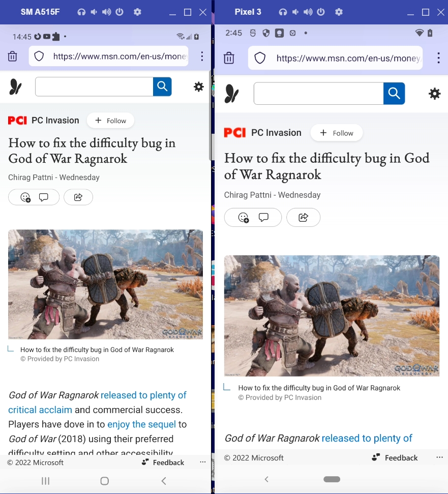
Task: Mute audio toggle in SM A515F title bar
Action: [94, 12]
